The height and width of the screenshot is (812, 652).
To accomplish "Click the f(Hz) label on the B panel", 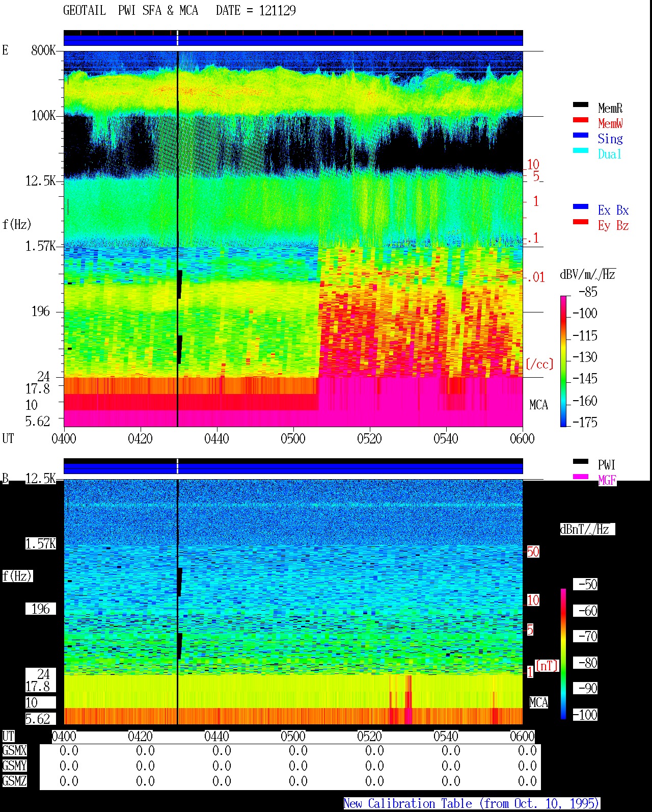I will coord(17,576).
